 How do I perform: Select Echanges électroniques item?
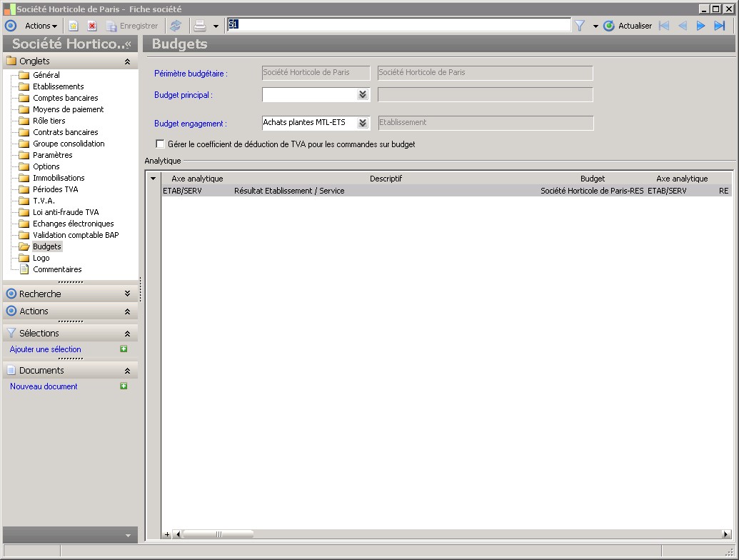click(74, 224)
